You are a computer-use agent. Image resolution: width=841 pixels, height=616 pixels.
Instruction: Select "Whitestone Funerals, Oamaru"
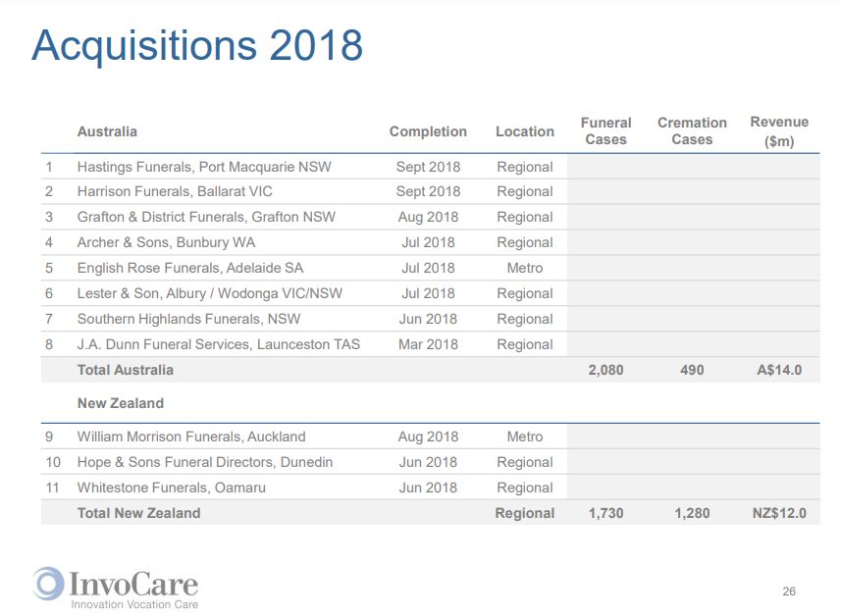point(172,488)
